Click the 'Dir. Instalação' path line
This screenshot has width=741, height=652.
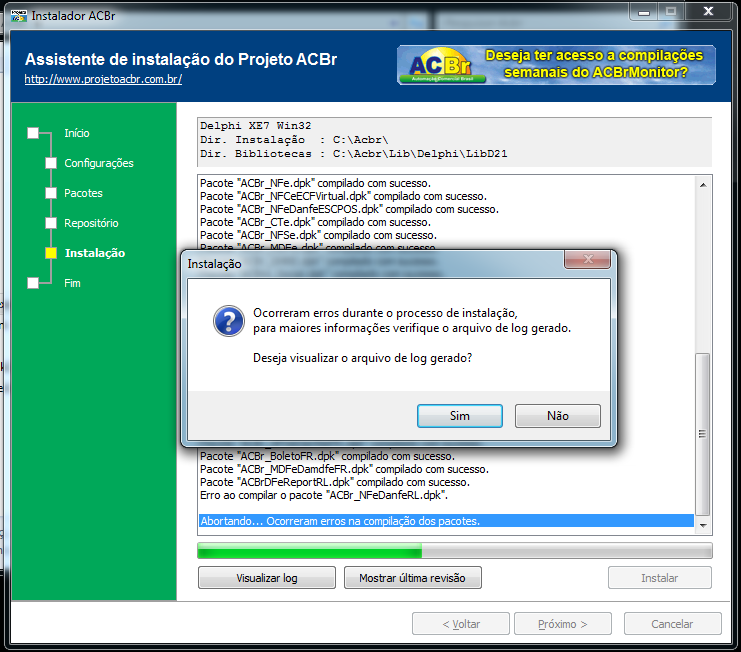tap(294, 140)
